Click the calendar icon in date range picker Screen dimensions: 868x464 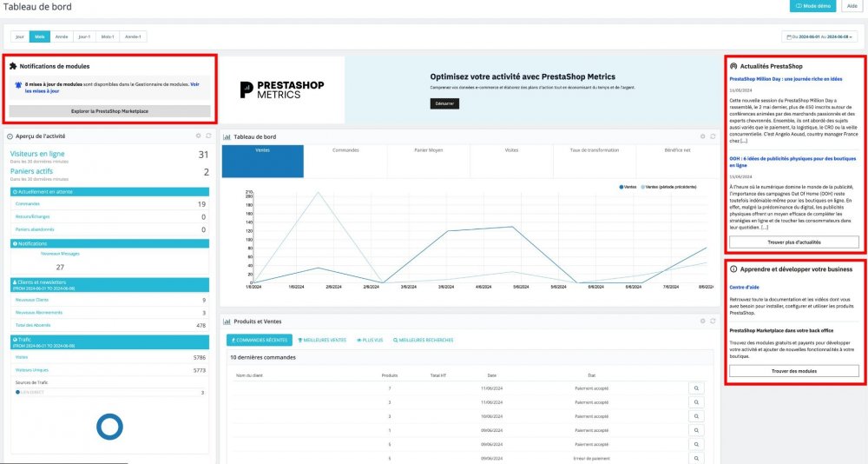pos(789,37)
